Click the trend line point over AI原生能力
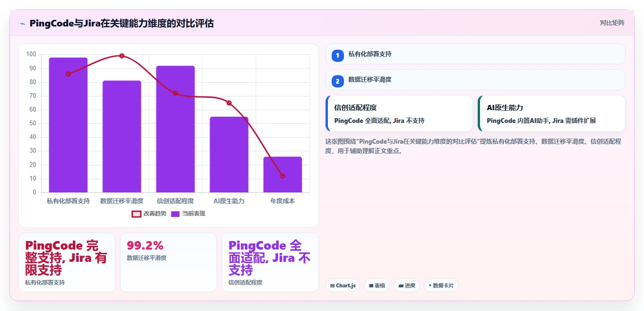 click(229, 103)
